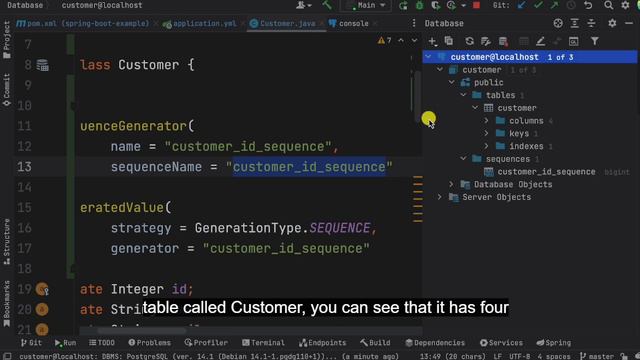Click Deactivate data source icon

[x=503, y=41]
